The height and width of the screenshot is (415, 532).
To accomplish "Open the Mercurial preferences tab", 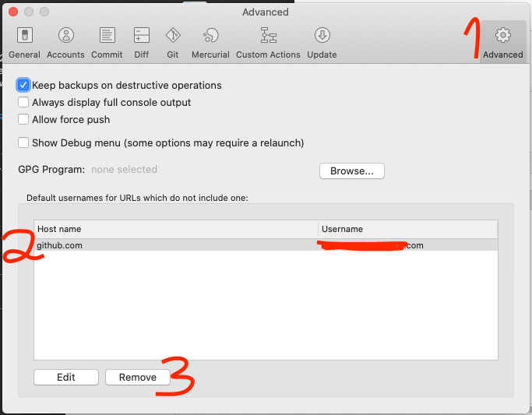I will click(x=210, y=43).
